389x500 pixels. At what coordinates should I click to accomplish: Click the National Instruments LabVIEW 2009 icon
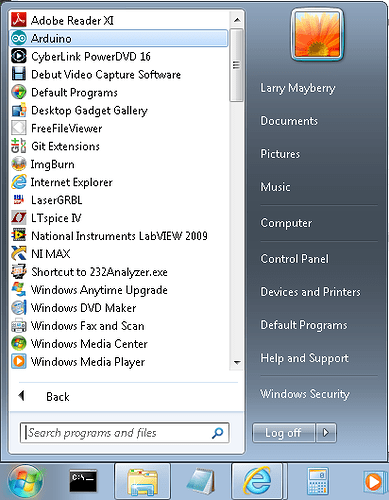pos(19,236)
